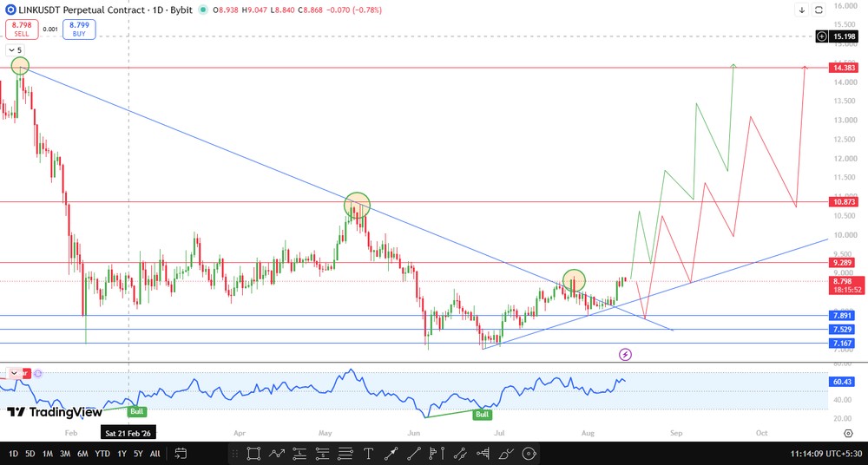Select the Path polyline drawing tool
This screenshot has height=465, width=868.
276,454
